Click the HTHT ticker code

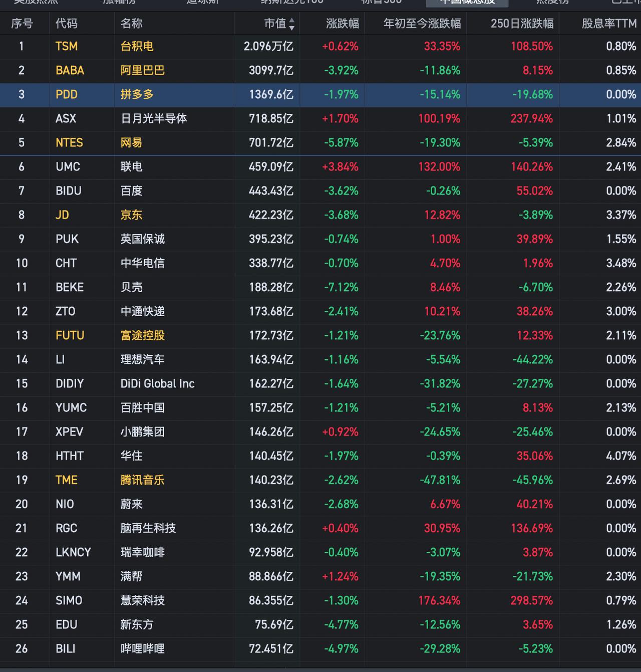70,456
